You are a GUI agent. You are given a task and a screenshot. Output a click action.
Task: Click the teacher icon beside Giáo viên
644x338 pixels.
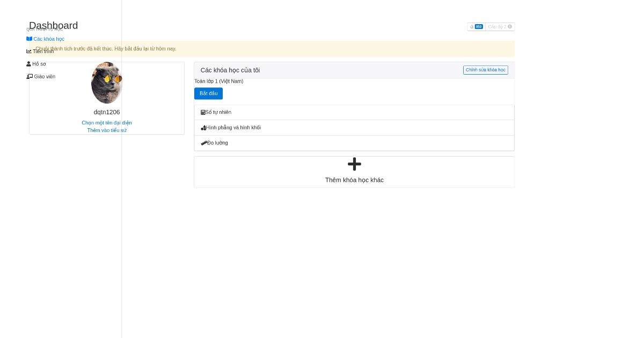tap(30, 76)
